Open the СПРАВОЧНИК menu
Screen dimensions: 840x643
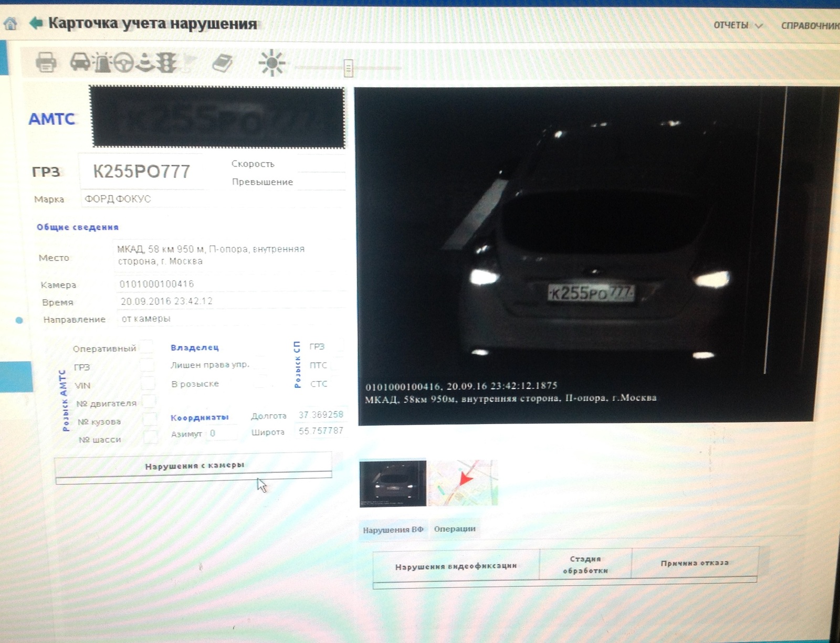click(x=810, y=26)
